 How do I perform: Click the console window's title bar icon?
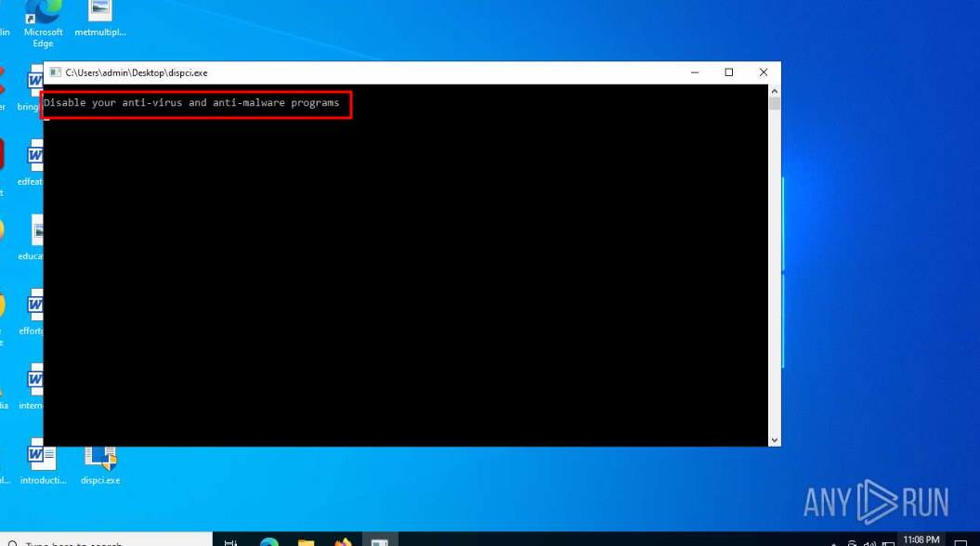(56, 72)
